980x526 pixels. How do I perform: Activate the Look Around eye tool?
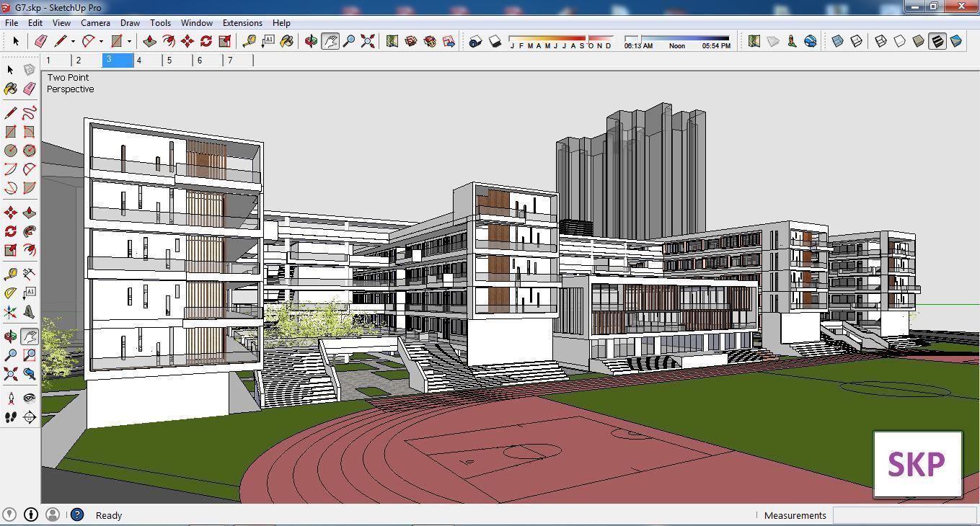(x=29, y=398)
